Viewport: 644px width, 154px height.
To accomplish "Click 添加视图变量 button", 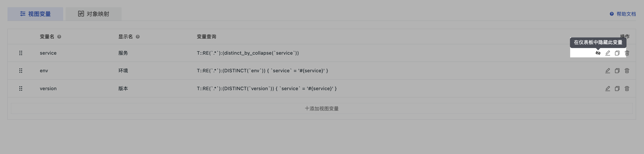I will point(322,109).
